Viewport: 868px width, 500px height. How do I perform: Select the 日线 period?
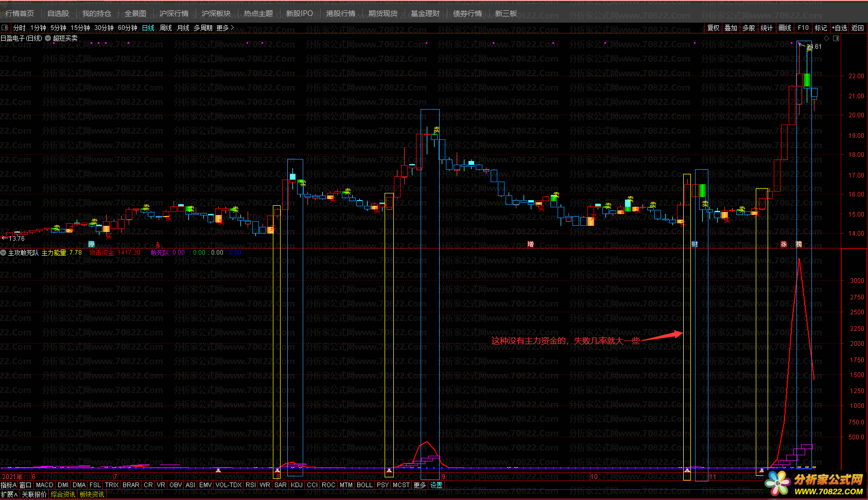(x=148, y=28)
